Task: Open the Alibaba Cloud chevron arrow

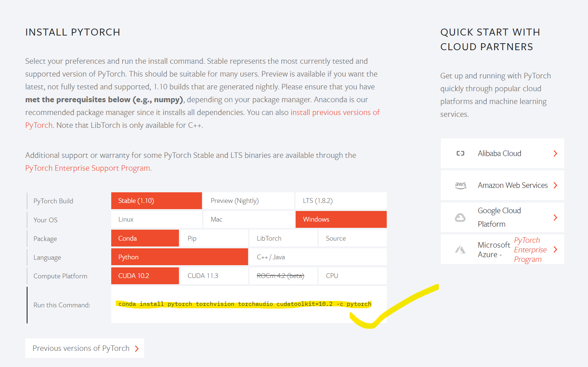Action: [555, 153]
